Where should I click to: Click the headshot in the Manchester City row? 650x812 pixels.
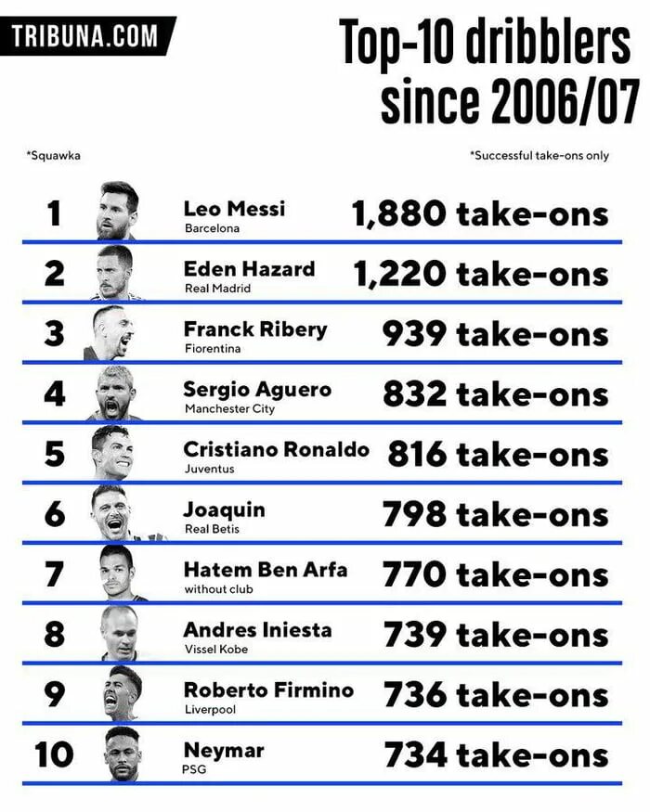coord(115,393)
